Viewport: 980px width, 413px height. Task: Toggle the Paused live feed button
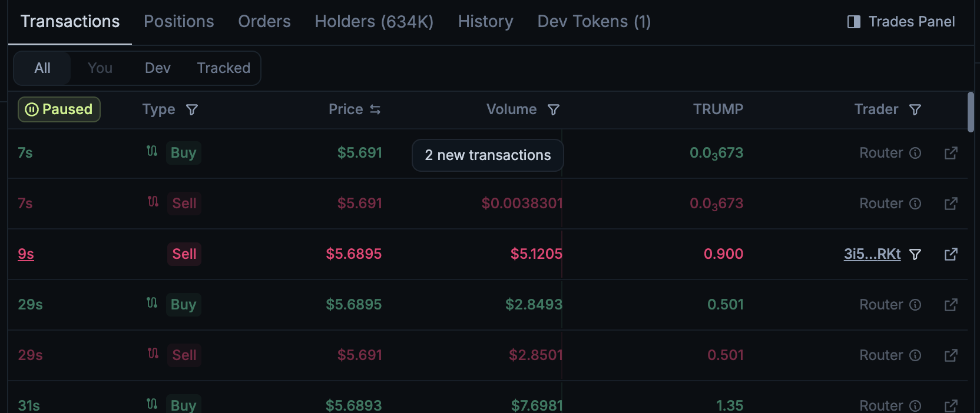click(x=59, y=109)
